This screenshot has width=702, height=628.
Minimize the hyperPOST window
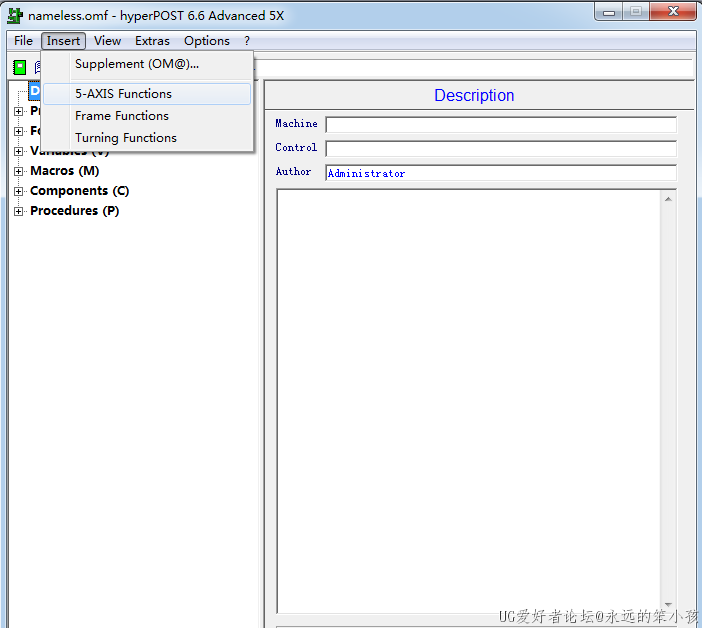pyautogui.click(x=609, y=12)
